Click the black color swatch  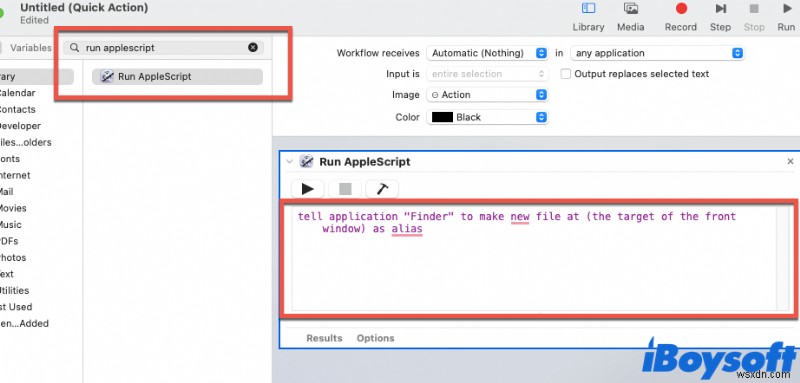[442, 117]
